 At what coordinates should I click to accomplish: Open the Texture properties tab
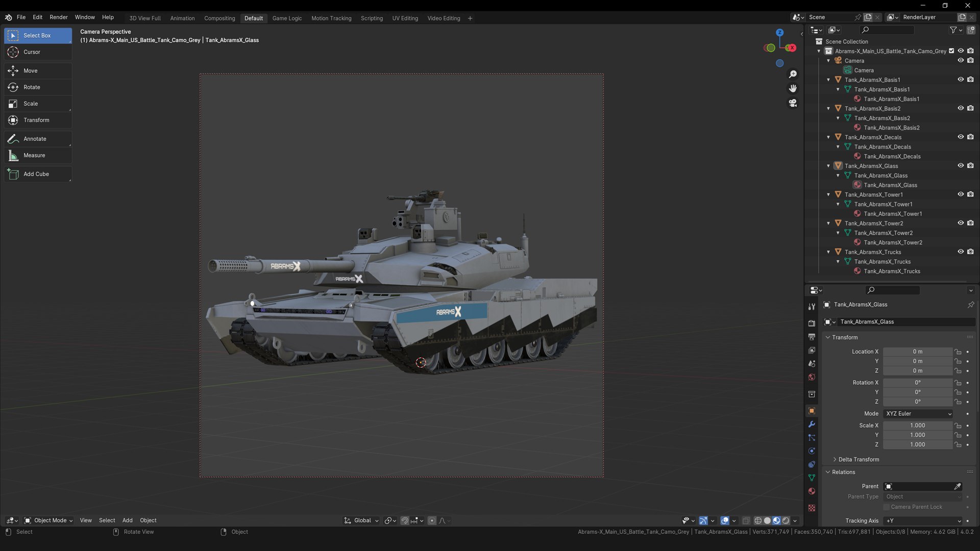(x=812, y=508)
